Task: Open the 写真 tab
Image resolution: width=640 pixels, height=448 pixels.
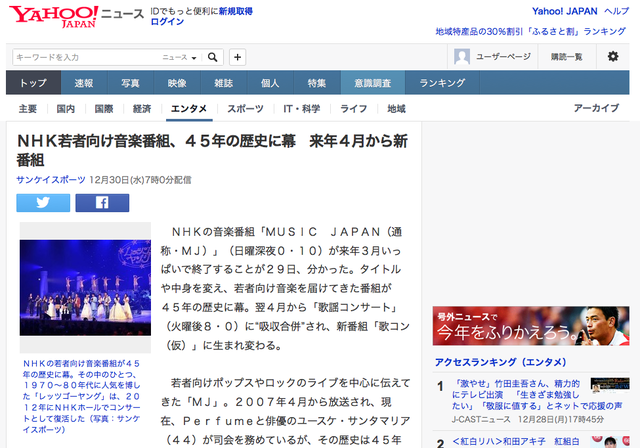Action: [x=131, y=83]
